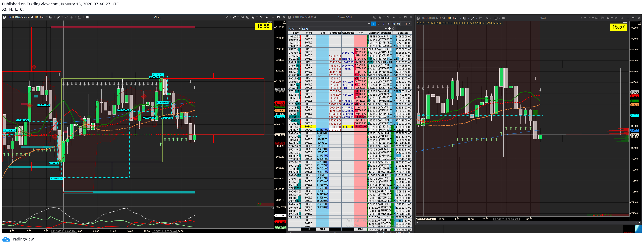This screenshot has width=644, height=245.
Task: Expand crosshair mode arrow in BTCUSDT chart
Action: click(x=76, y=17)
